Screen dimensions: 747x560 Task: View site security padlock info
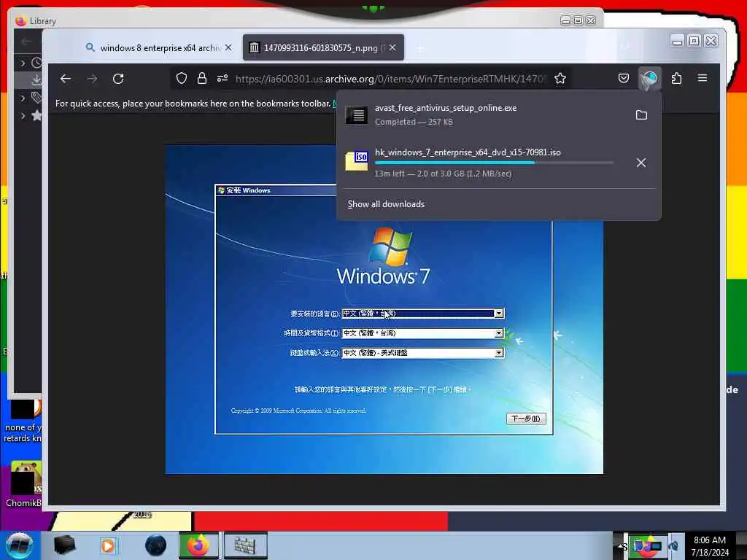coord(202,79)
